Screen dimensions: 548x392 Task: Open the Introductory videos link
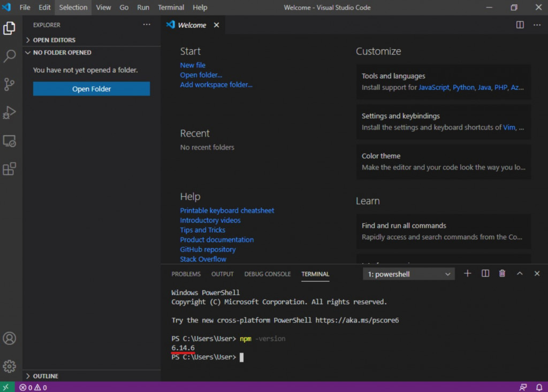click(x=210, y=220)
